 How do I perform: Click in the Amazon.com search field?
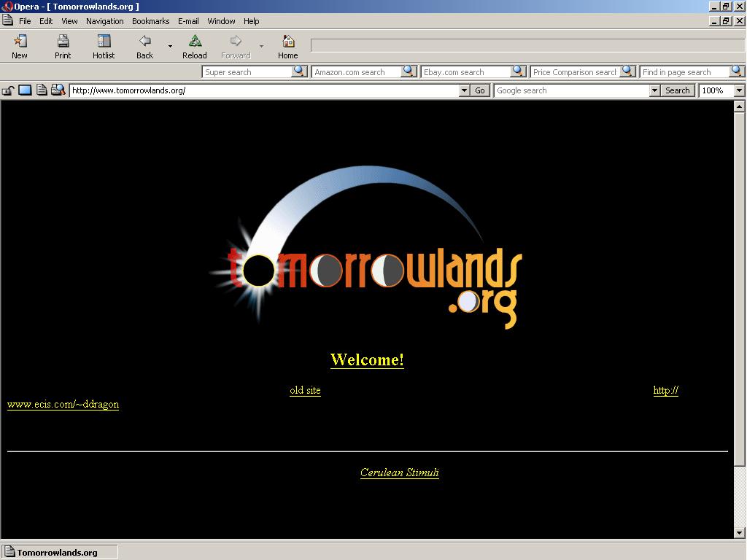click(x=356, y=72)
